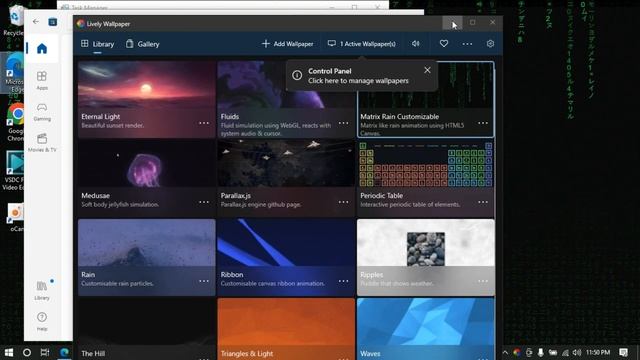Open options menu for Rain

coord(204,281)
